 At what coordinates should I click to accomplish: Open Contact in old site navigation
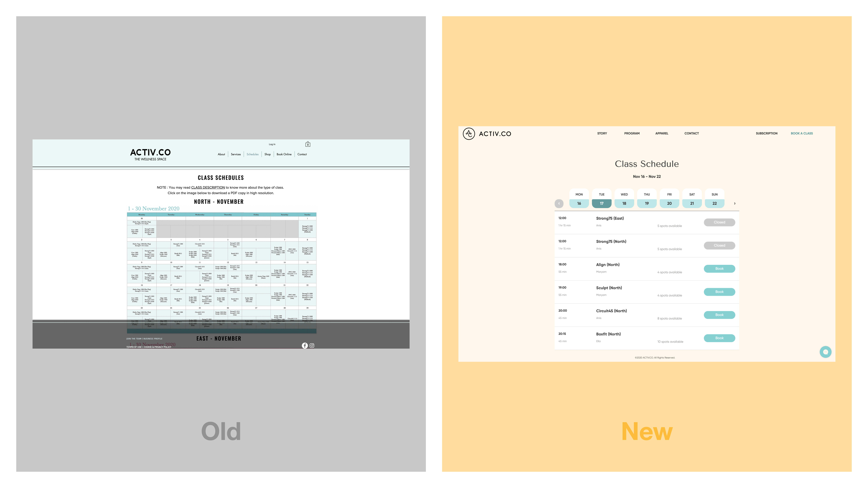pyautogui.click(x=302, y=154)
